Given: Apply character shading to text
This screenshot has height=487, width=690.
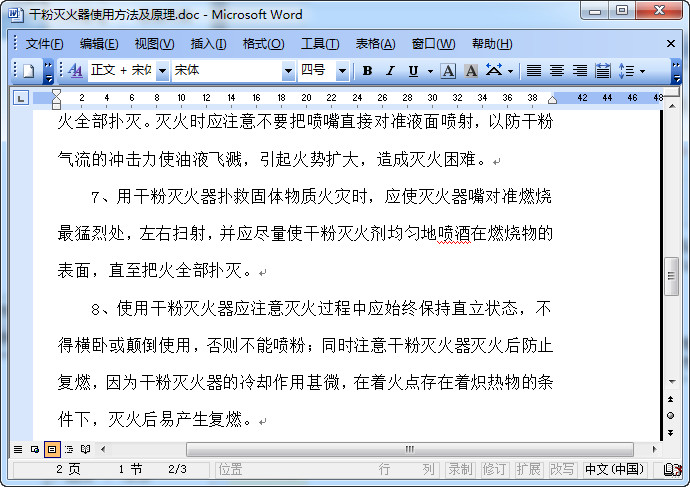Looking at the screenshot, I should coord(470,71).
